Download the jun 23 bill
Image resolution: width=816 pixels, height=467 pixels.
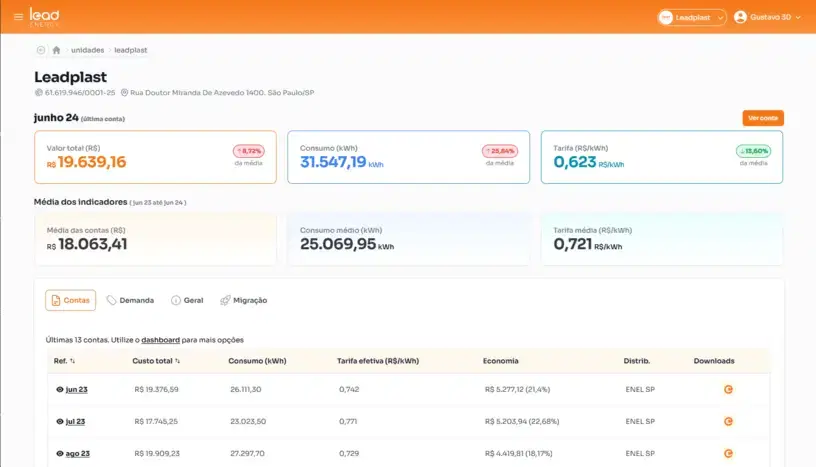[728, 389]
